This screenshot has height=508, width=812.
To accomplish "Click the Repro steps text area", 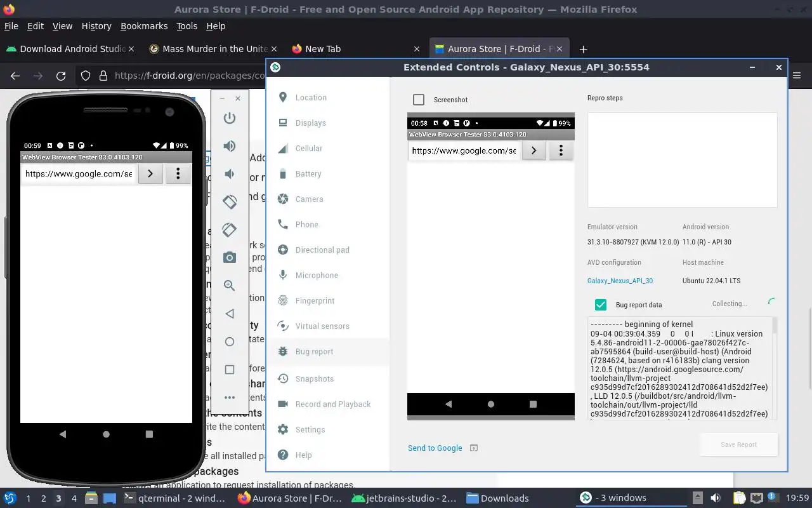I will [x=682, y=160].
